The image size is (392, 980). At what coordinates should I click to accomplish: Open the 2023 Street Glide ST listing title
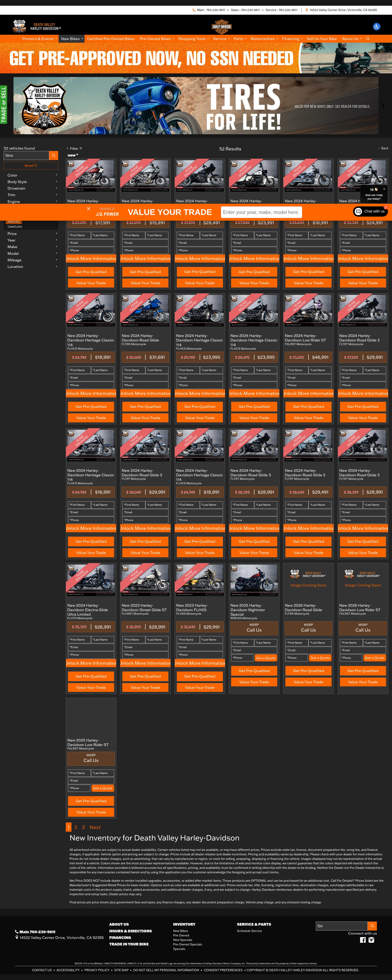click(144, 607)
